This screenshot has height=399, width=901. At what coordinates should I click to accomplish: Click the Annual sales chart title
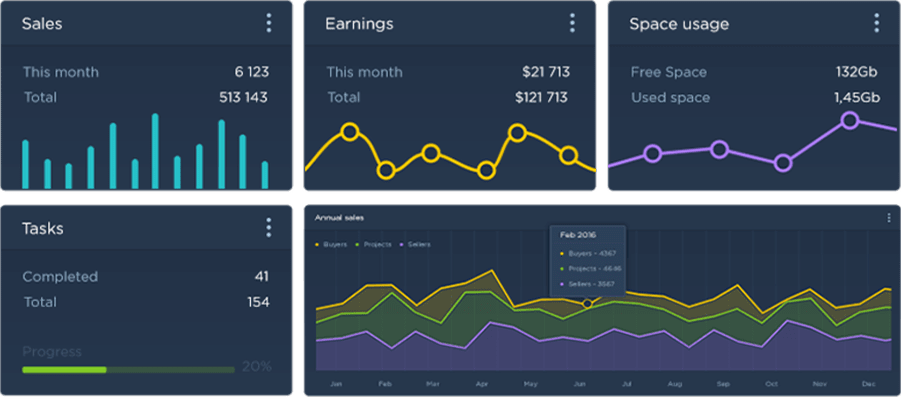coord(339,218)
